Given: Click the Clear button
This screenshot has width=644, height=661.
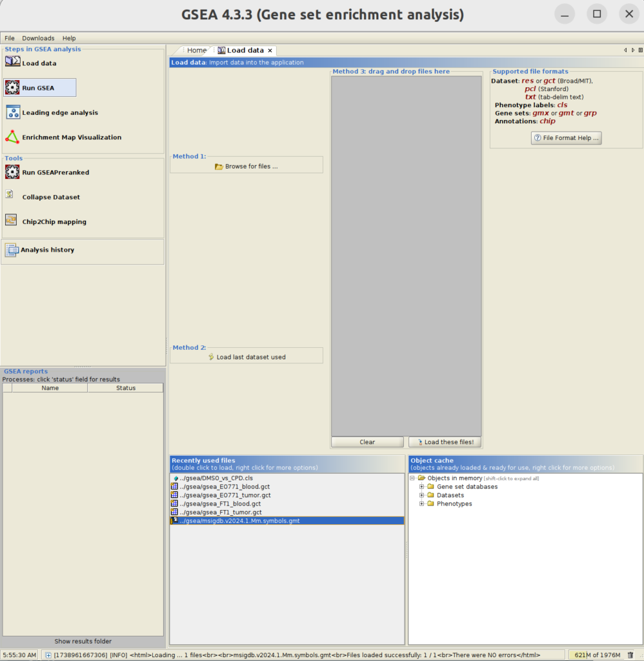Looking at the screenshot, I should pos(367,442).
